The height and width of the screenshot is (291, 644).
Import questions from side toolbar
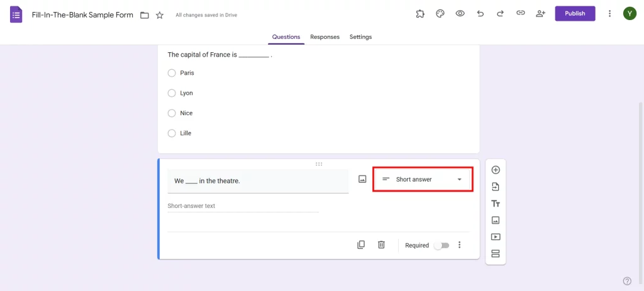click(x=496, y=187)
